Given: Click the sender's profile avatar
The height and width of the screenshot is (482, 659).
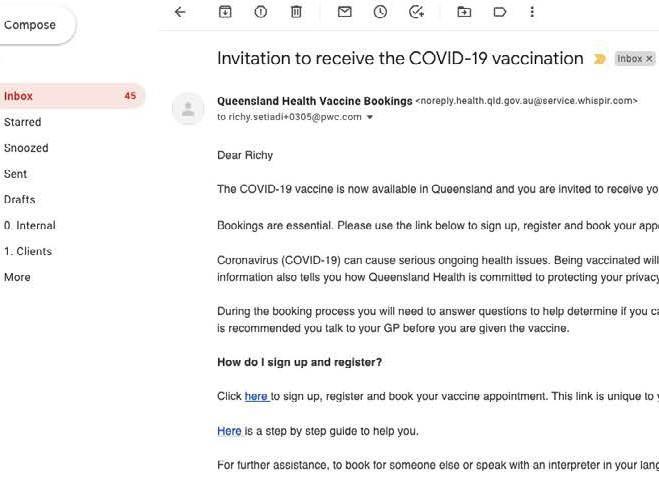Looking at the screenshot, I should click(188, 108).
